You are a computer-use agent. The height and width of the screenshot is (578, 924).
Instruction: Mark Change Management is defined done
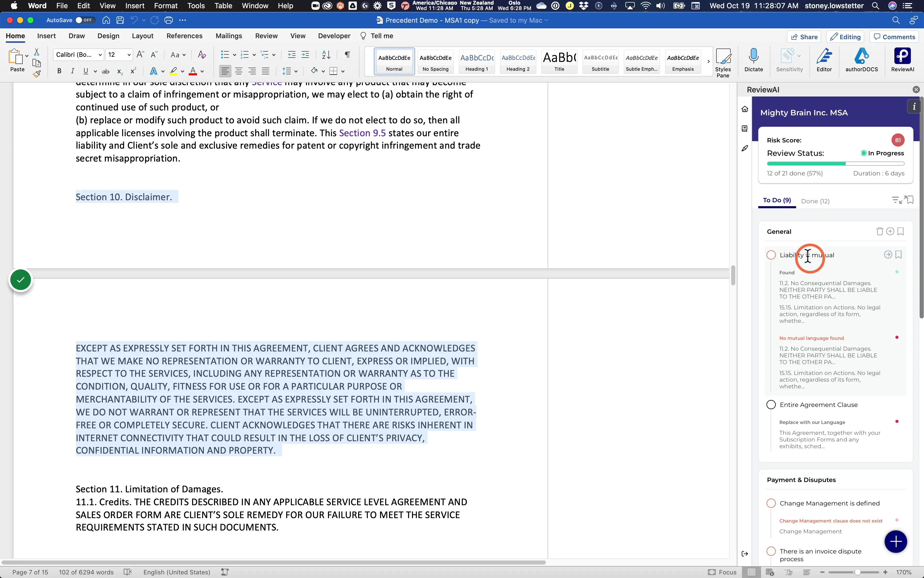click(771, 503)
